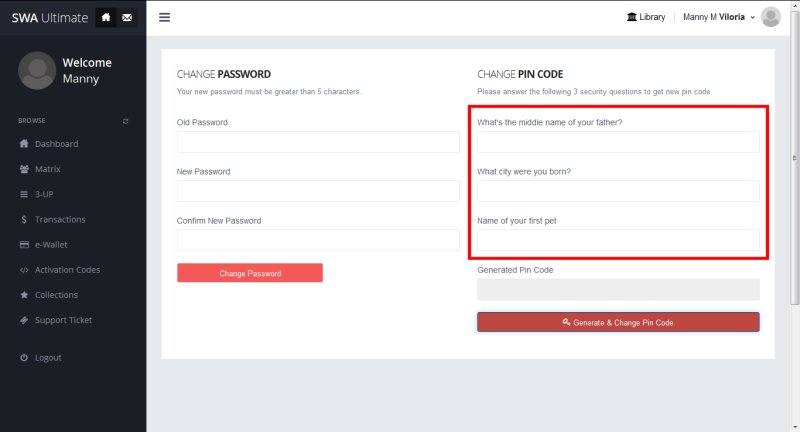The image size is (800, 432).
Task: Click the Change Password button
Action: (x=250, y=273)
